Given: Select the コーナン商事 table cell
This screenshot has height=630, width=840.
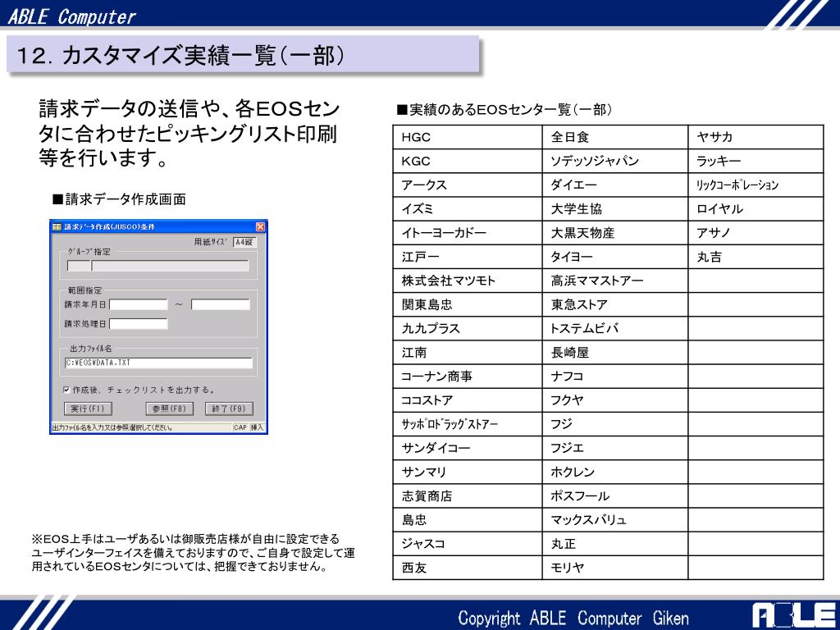Looking at the screenshot, I should tap(467, 377).
